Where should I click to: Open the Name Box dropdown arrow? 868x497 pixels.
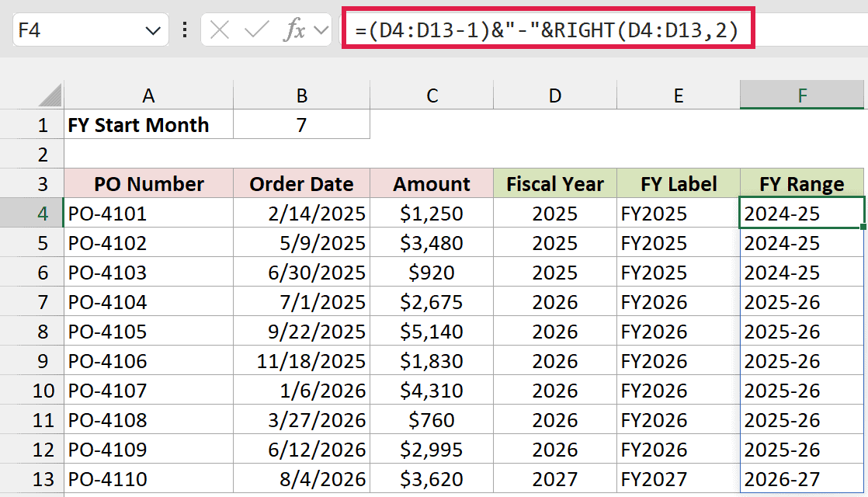[x=153, y=30]
